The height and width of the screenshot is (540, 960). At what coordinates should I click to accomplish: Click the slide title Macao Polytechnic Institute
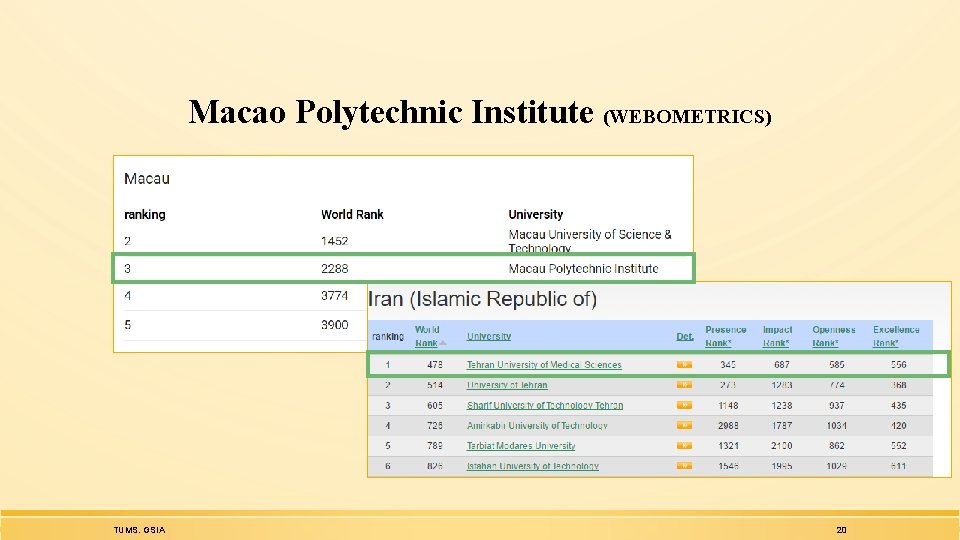pyautogui.click(x=391, y=112)
